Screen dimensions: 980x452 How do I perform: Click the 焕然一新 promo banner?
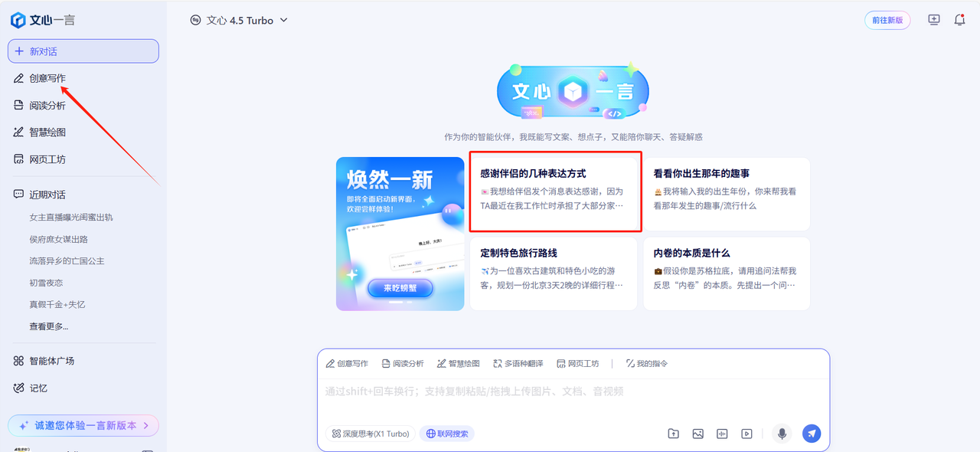(x=400, y=234)
